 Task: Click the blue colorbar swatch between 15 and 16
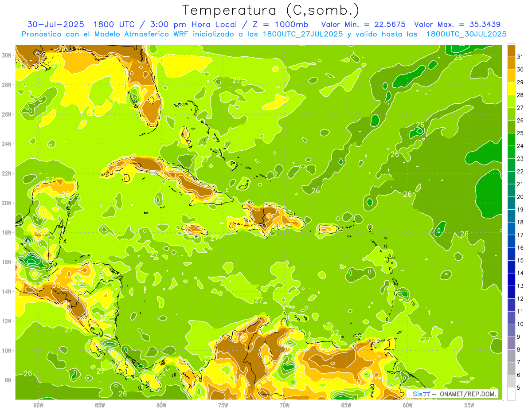[x=511, y=254]
